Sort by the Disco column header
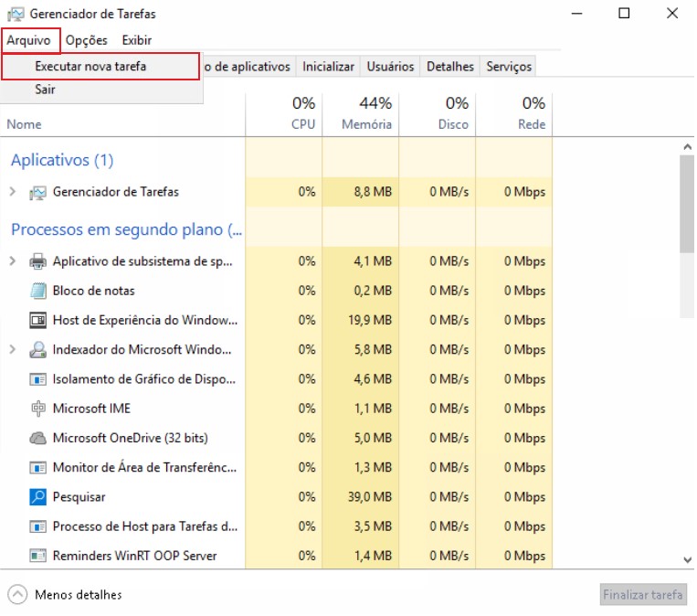Viewport: 697px width, 616px height. [x=453, y=124]
